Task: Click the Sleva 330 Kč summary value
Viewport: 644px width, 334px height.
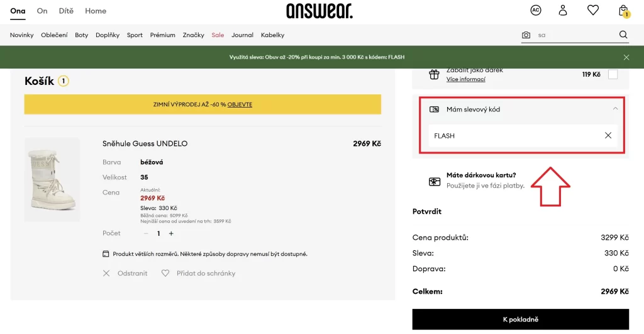Action: pos(616,253)
